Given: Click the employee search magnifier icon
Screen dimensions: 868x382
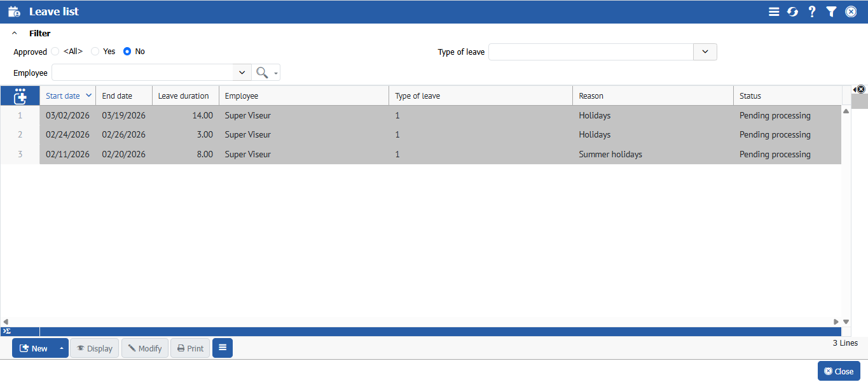Looking at the screenshot, I should tap(261, 73).
